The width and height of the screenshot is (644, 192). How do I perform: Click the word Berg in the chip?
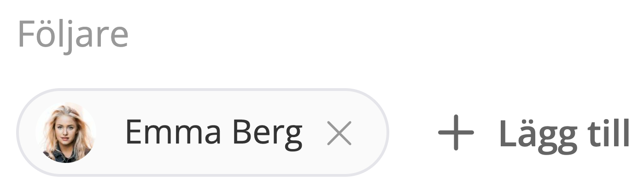pyautogui.click(x=267, y=133)
